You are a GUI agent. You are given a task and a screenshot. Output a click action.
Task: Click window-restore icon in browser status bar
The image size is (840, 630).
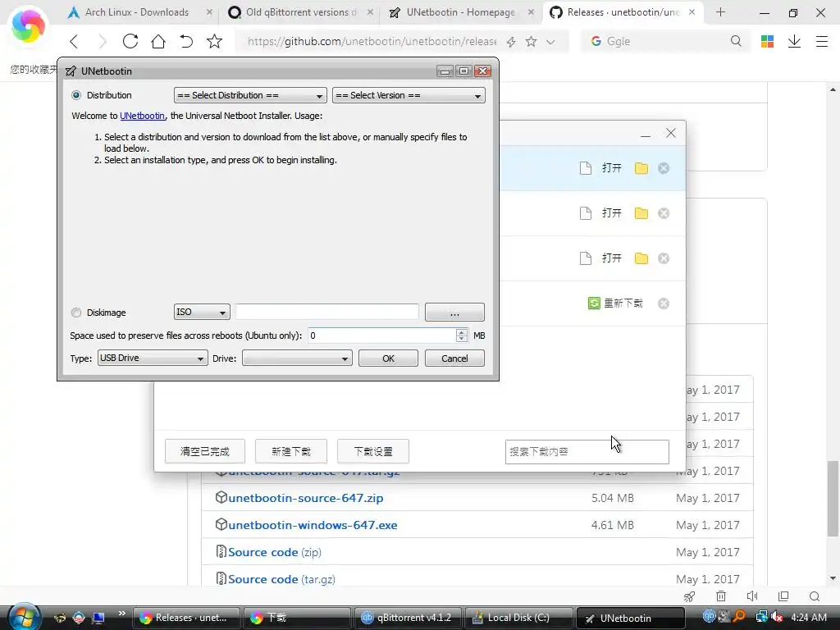tap(783, 596)
